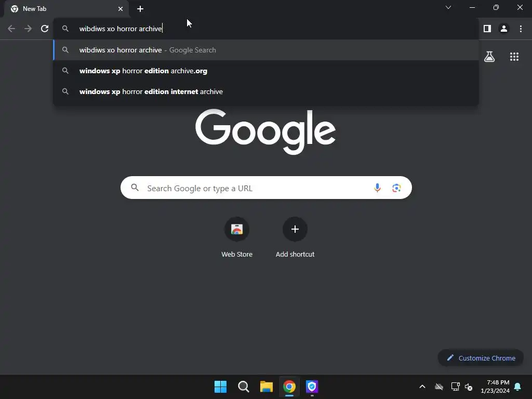The width and height of the screenshot is (532, 399).
Task: Pick 'windows xp horror edition internet archive' suggestion
Action: point(266,91)
